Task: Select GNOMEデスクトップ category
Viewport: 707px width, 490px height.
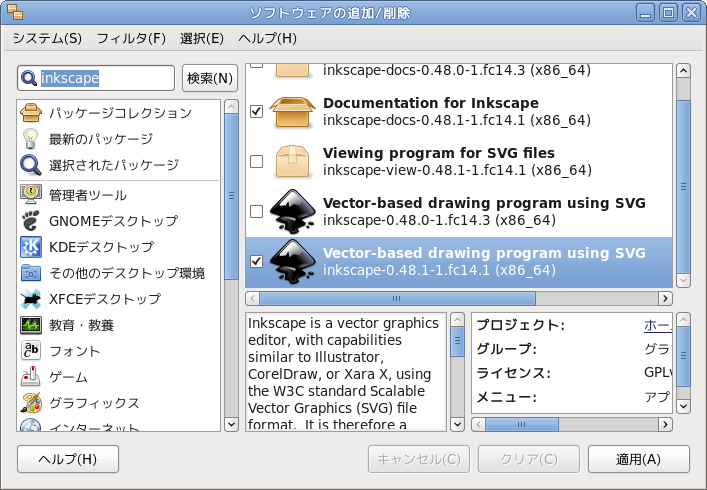Action: (x=119, y=221)
